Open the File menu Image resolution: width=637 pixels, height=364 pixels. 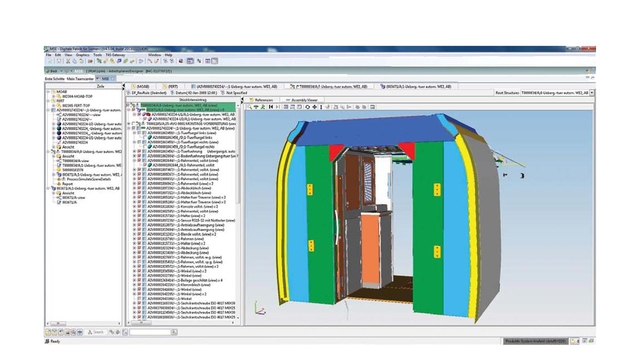click(48, 55)
